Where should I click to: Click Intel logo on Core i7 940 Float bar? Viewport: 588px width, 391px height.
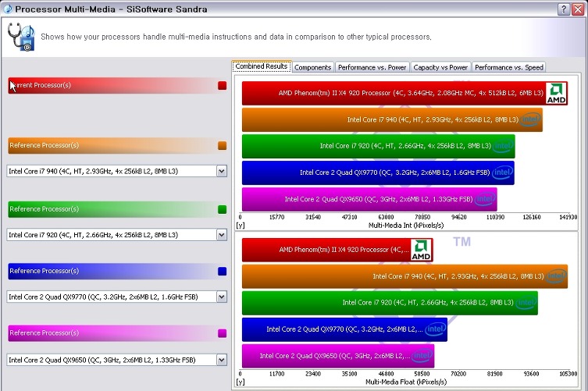point(556,276)
